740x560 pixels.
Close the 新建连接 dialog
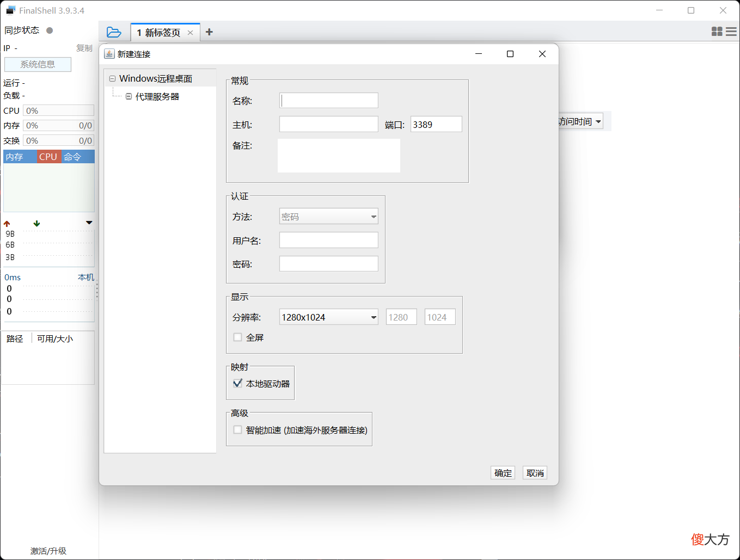542,54
